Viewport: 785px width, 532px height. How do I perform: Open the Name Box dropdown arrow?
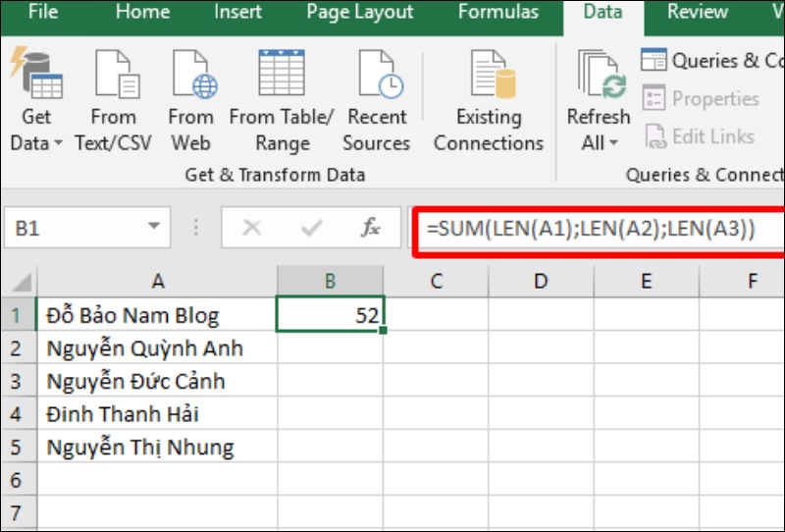tap(153, 228)
